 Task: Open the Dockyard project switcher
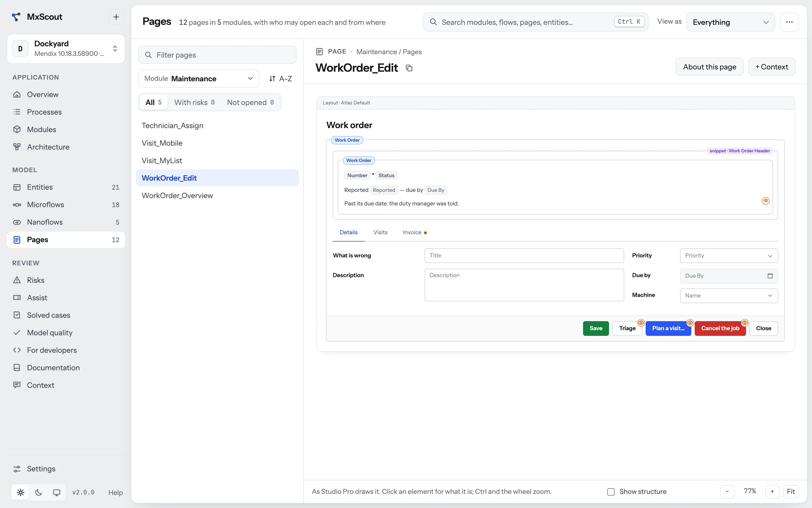point(66,49)
